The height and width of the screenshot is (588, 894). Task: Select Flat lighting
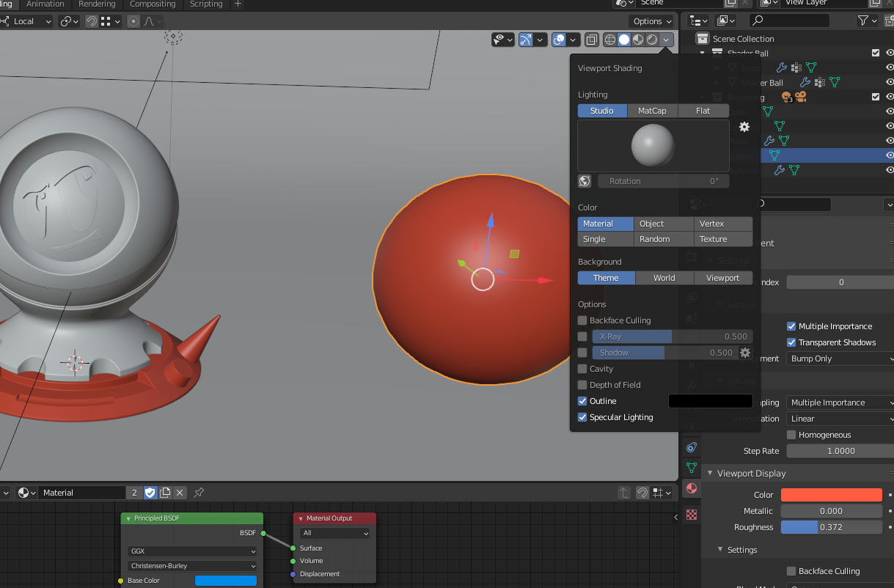click(703, 111)
